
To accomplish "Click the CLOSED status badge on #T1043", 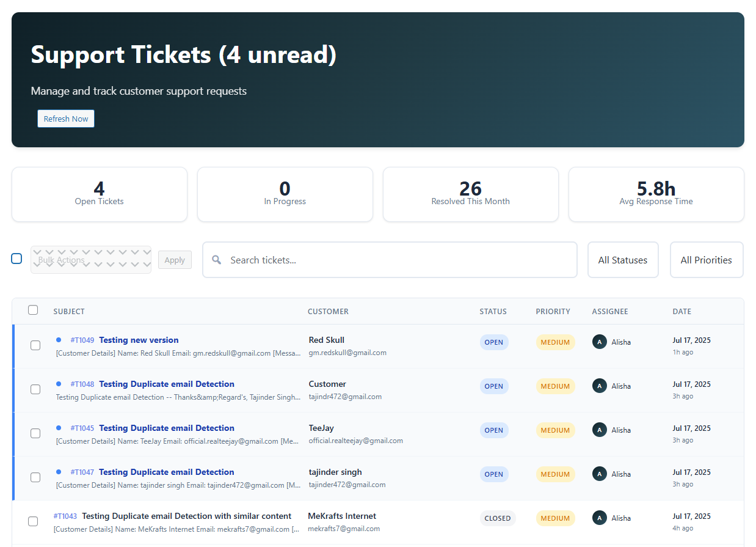I will 498,518.
